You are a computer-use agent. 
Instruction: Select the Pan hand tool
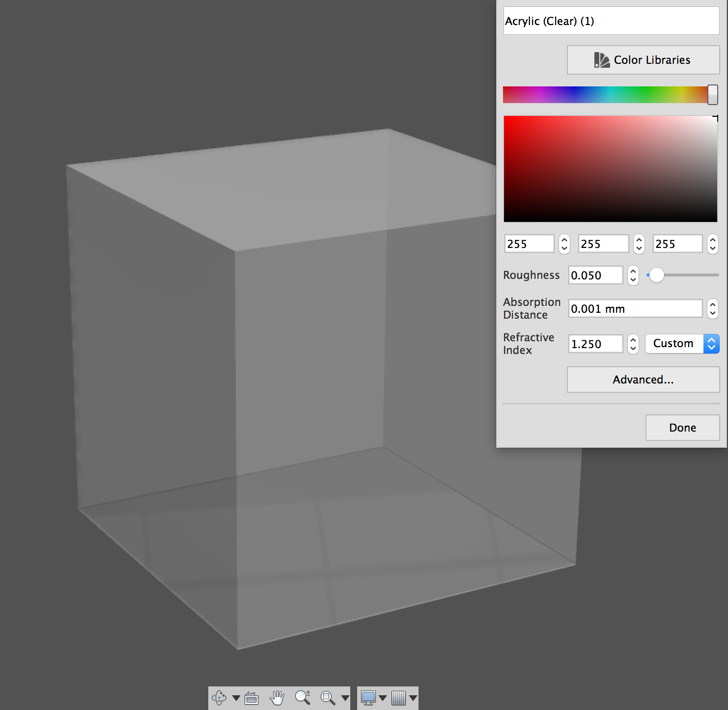pyautogui.click(x=277, y=698)
